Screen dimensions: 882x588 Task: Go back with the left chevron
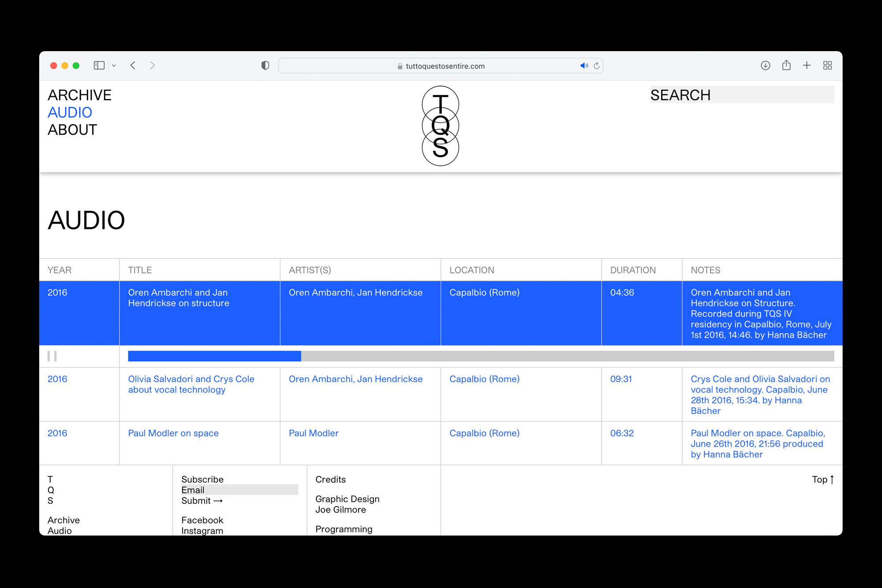(x=133, y=65)
